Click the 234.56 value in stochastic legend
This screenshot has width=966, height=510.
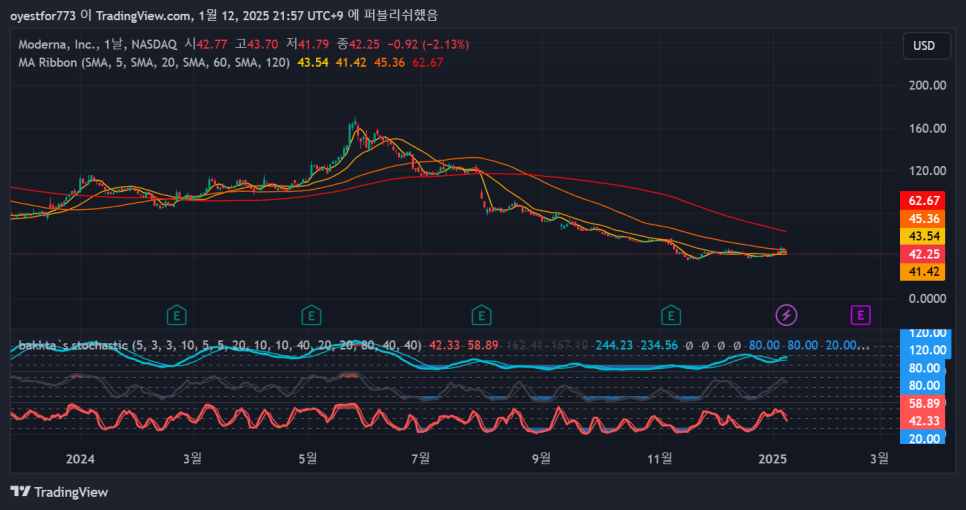tap(657, 346)
